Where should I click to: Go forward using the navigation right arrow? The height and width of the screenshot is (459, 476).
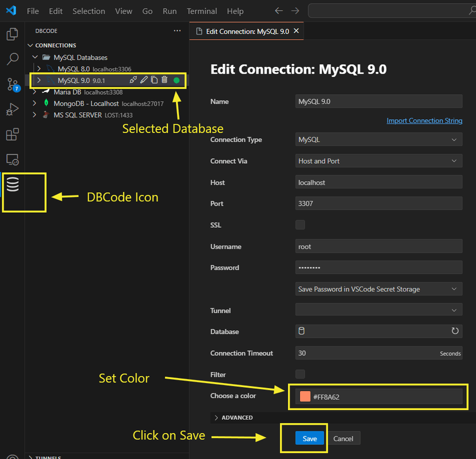295,11
